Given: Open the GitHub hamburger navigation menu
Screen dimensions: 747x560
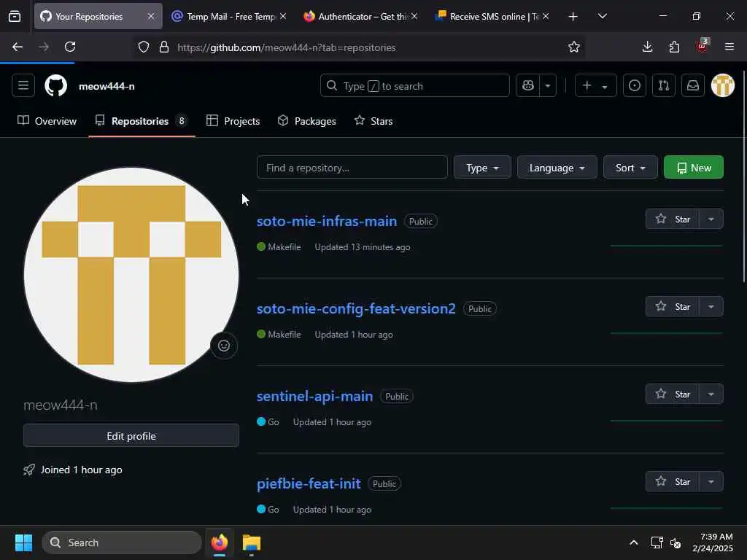Looking at the screenshot, I should coord(23,86).
